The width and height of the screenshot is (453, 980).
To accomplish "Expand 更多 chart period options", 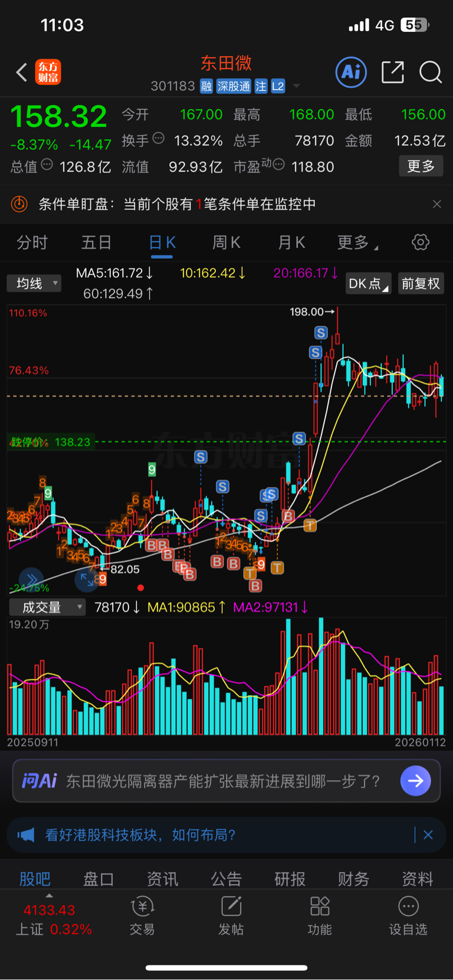I will 357,243.
